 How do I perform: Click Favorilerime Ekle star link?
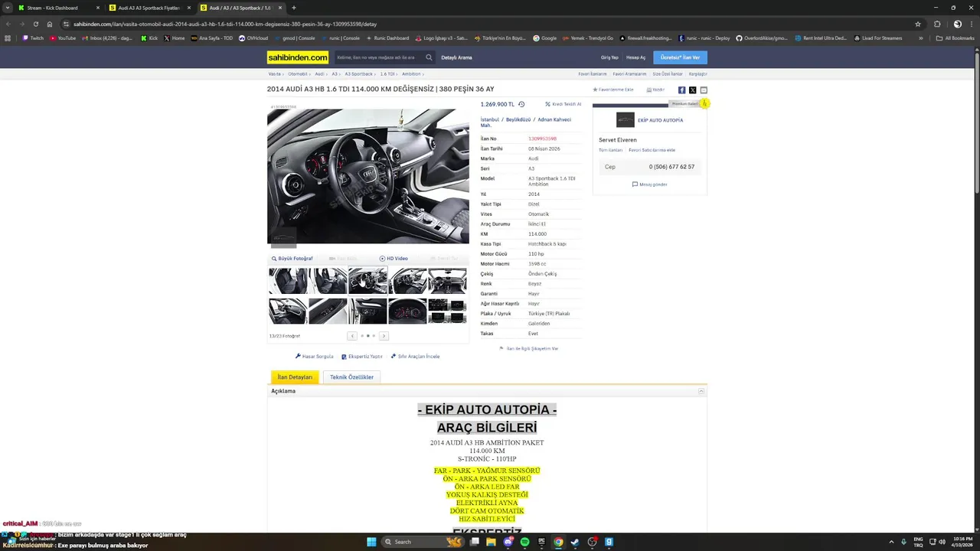pos(613,90)
